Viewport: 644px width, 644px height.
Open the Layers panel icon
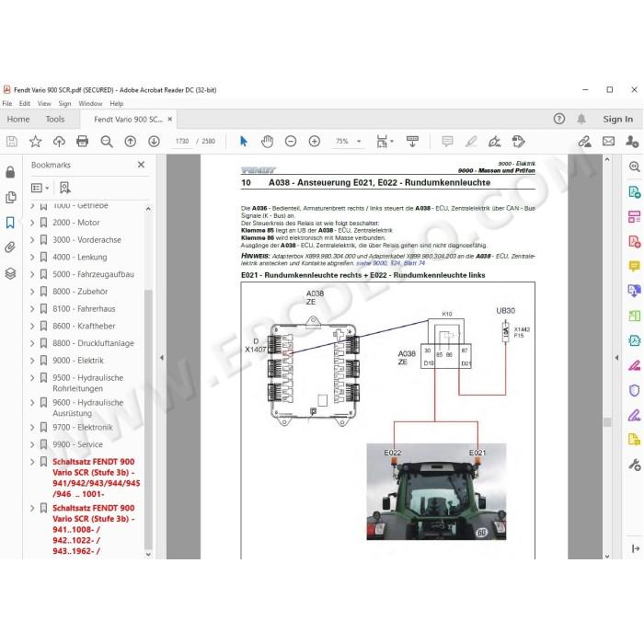tap(11, 273)
